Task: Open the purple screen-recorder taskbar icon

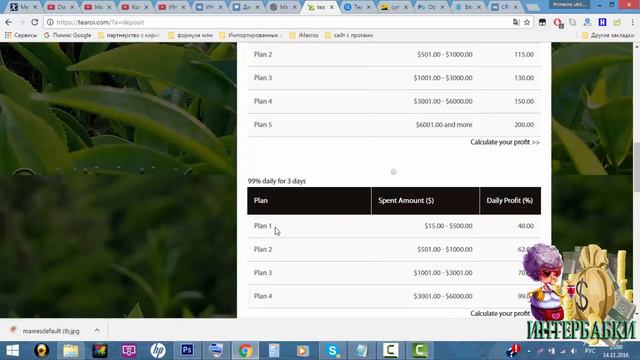Action: pos(129,350)
